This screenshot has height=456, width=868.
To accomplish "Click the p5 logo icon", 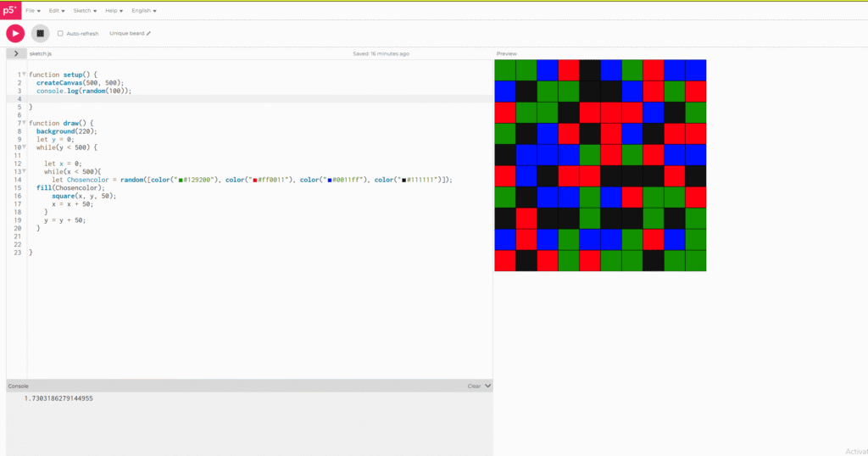I will pyautogui.click(x=9, y=10).
